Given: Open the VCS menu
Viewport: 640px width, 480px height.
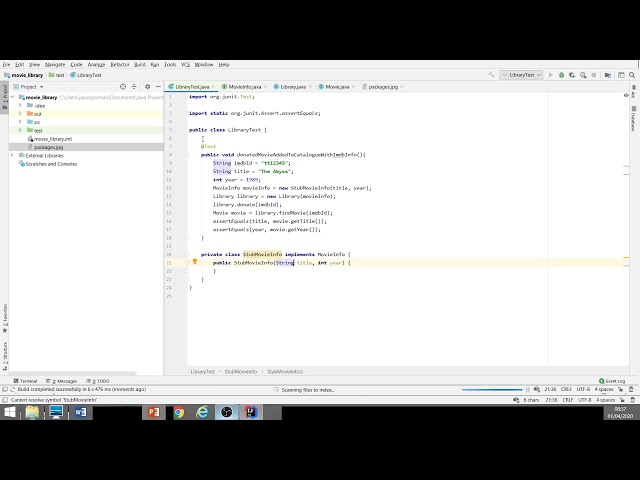Looking at the screenshot, I should 185,64.
